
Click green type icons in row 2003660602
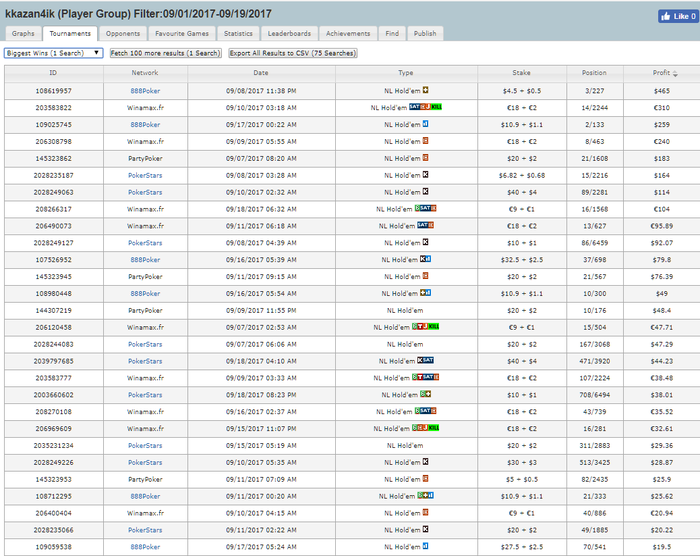425,394
